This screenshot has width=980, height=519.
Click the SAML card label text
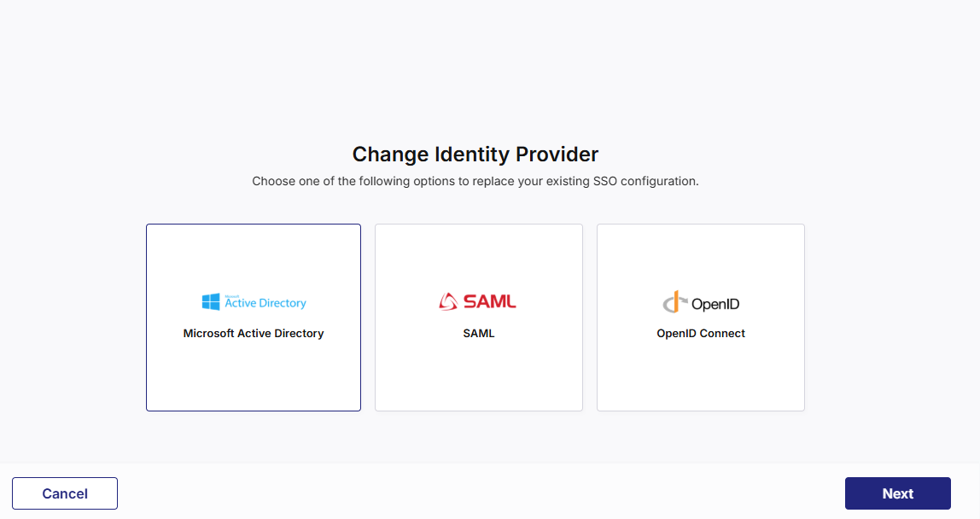click(478, 333)
